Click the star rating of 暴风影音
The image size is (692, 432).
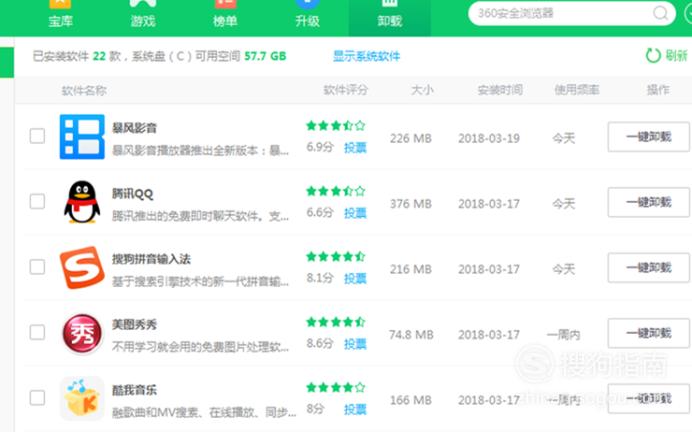point(336,126)
